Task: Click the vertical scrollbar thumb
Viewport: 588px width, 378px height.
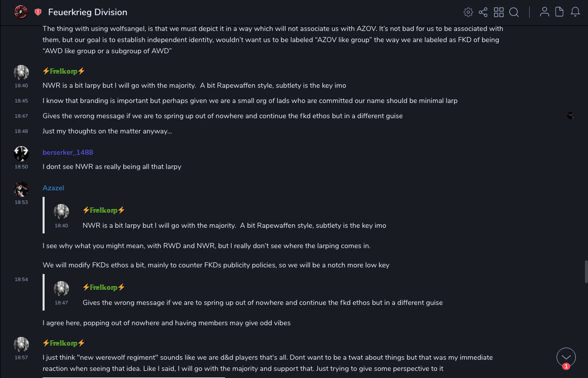Action: (x=585, y=271)
